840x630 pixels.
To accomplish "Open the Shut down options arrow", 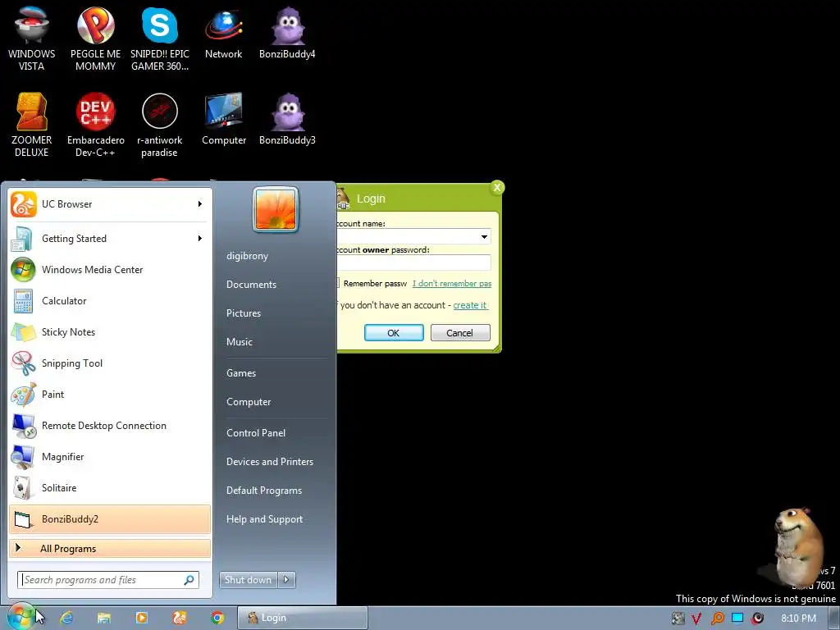I will pyautogui.click(x=286, y=580).
